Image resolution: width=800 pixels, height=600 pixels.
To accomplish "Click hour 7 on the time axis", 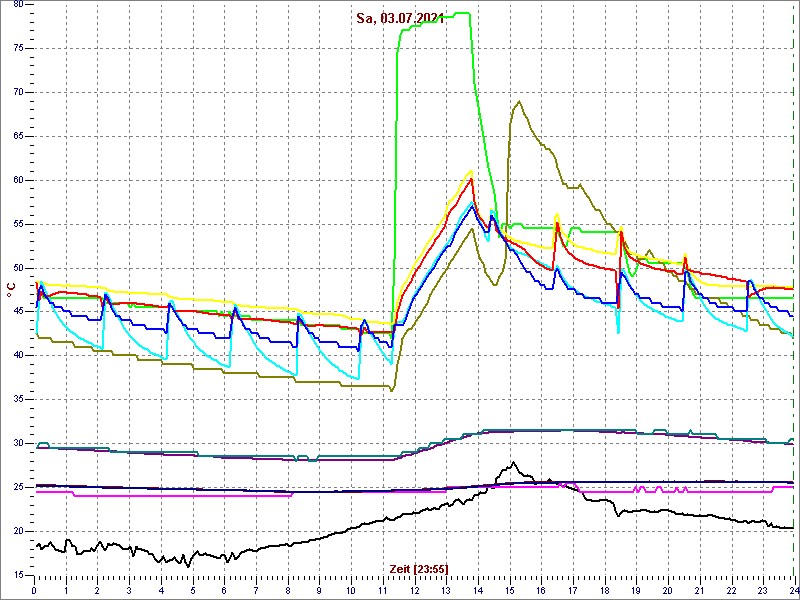I will [256, 591].
